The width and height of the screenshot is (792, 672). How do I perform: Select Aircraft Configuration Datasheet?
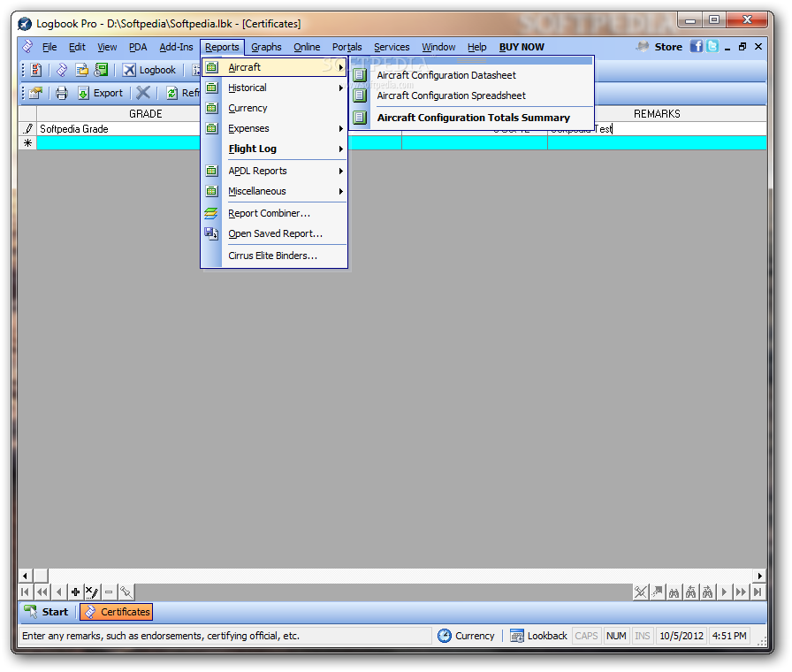[x=472, y=75]
